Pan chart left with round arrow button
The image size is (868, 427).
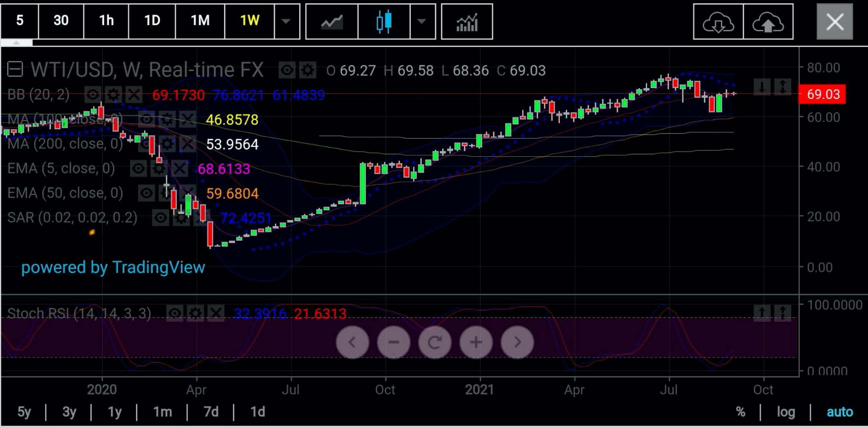pyautogui.click(x=352, y=342)
